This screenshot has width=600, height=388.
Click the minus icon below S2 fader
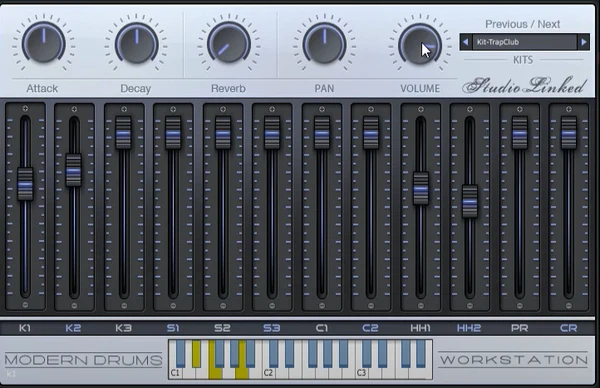click(x=223, y=306)
